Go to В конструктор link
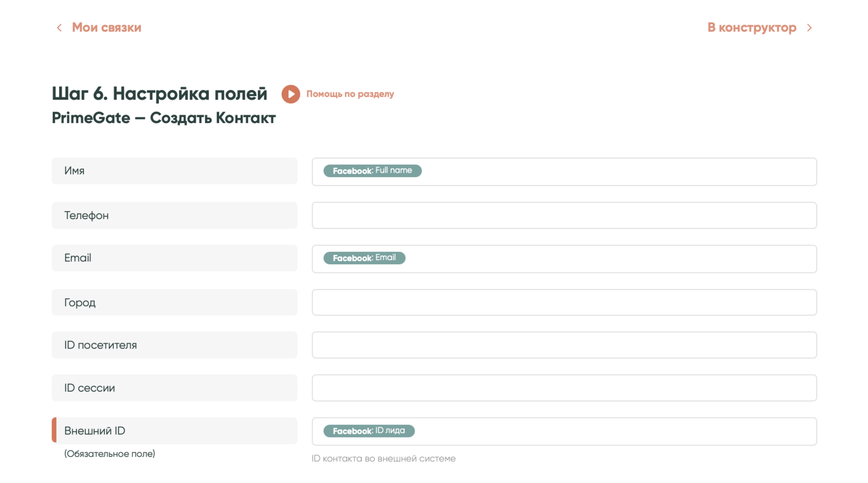 pyautogui.click(x=751, y=28)
